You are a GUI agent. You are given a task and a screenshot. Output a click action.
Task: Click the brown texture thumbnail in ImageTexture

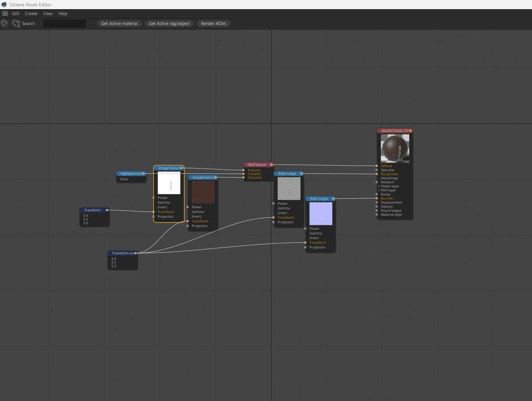(x=203, y=192)
